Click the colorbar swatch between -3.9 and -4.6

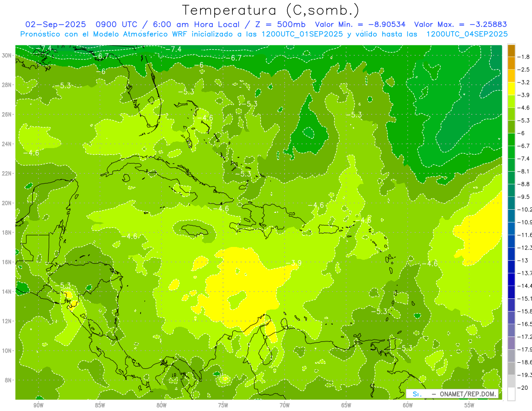(x=511, y=101)
